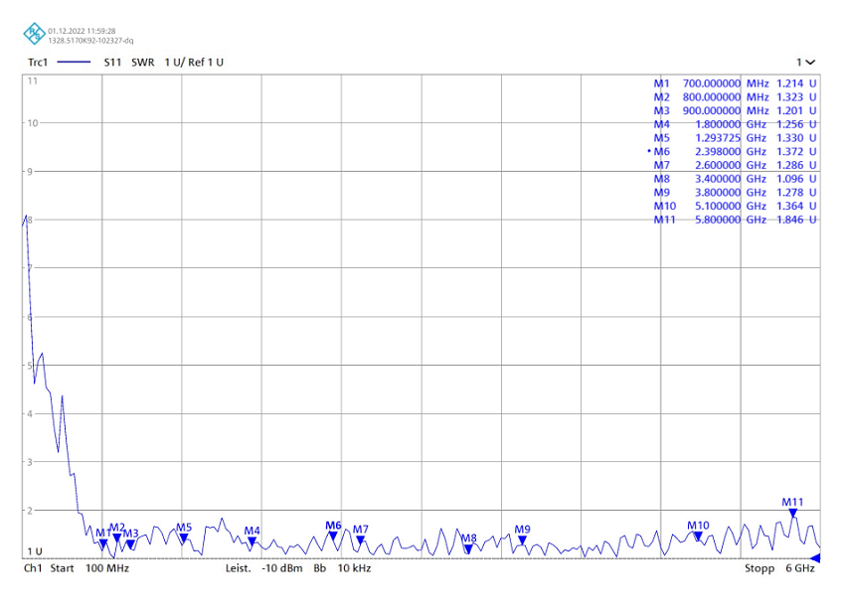Select marker M6 triangle on the trace

click(x=333, y=536)
